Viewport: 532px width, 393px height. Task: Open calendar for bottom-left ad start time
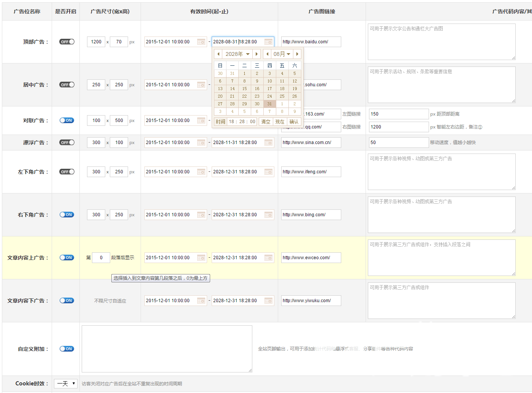pos(201,172)
